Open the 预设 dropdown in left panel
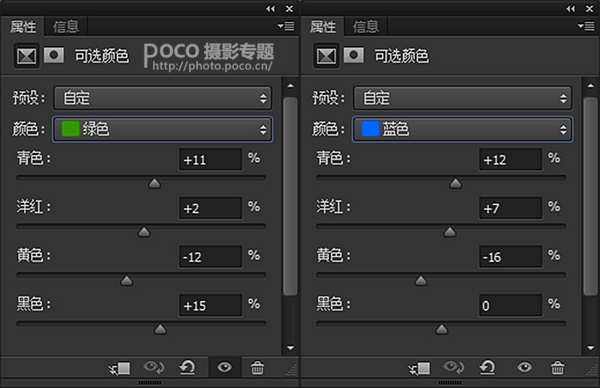This screenshot has width=600, height=388. pyautogui.click(x=163, y=98)
